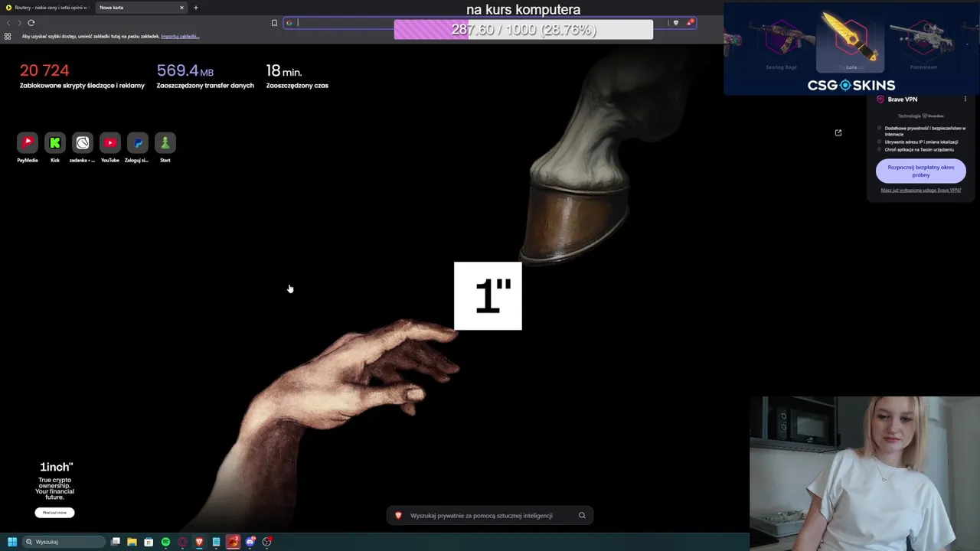Image resolution: width=980 pixels, height=551 pixels.
Task: Click the CSGOSKINS logo banner
Action: coord(851,85)
